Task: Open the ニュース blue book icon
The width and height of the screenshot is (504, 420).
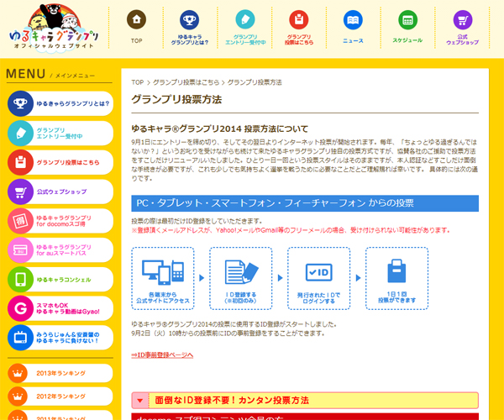Action: tap(353, 20)
